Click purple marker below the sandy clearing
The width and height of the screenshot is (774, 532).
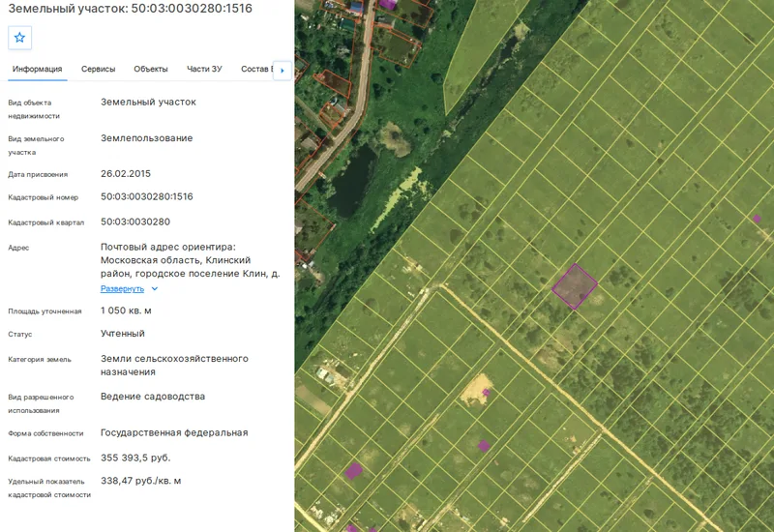point(484,446)
